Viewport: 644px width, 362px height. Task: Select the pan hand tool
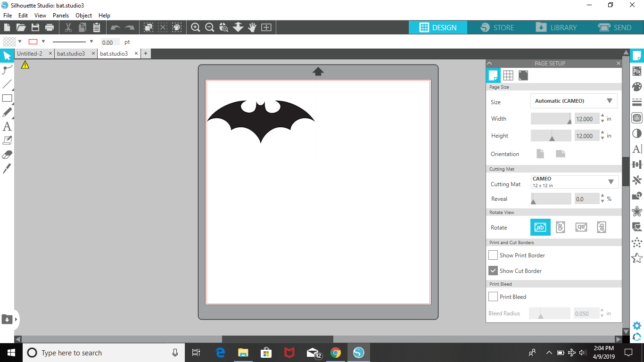(x=252, y=27)
